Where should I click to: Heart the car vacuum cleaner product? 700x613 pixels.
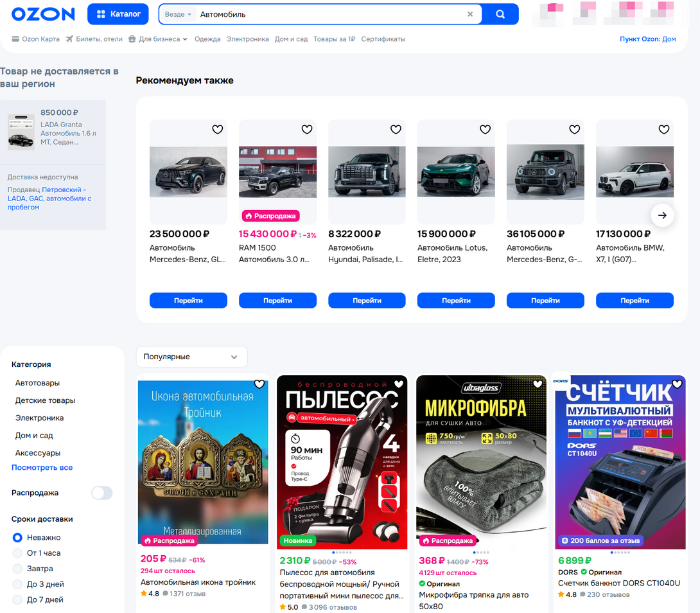click(x=399, y=384)
